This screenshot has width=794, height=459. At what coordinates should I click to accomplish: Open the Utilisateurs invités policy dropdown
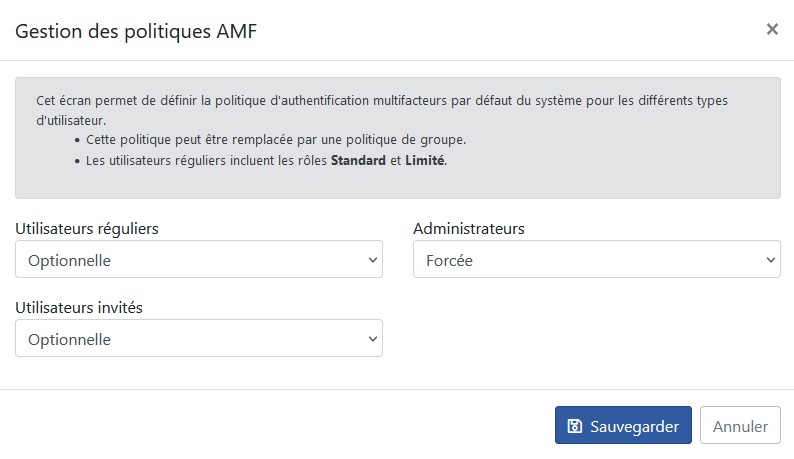(199, 338)
